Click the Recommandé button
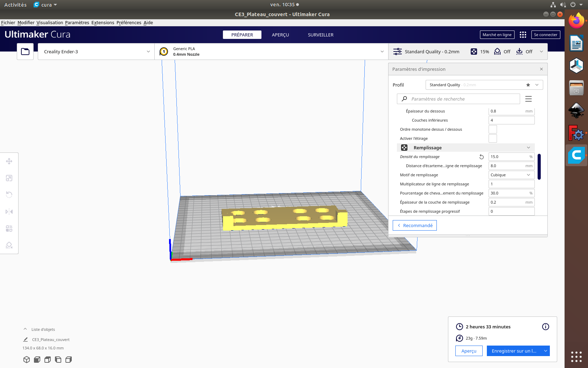The height and width of the screenshot is (368, 588). coord(415,225)
